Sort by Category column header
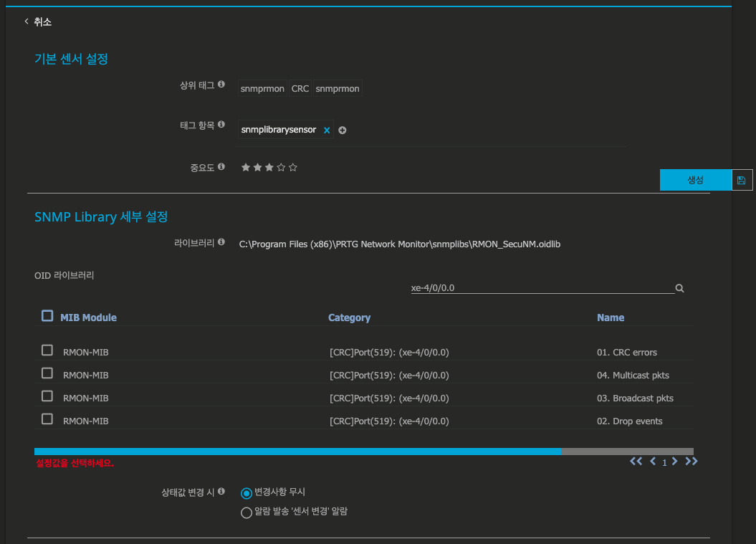Image resolution: width=756 pixels, height=544 pixels. coord(349,318)
